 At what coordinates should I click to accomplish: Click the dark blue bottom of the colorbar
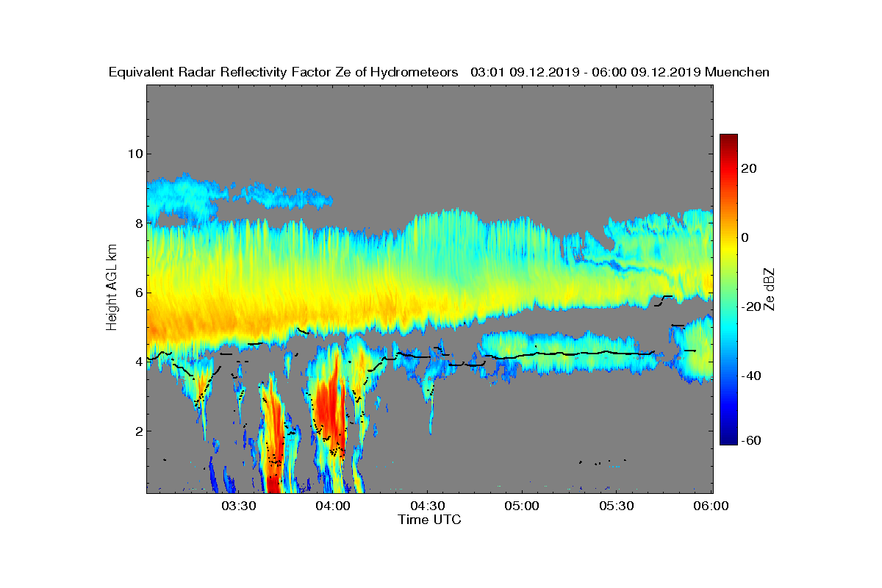coord(728,440)
